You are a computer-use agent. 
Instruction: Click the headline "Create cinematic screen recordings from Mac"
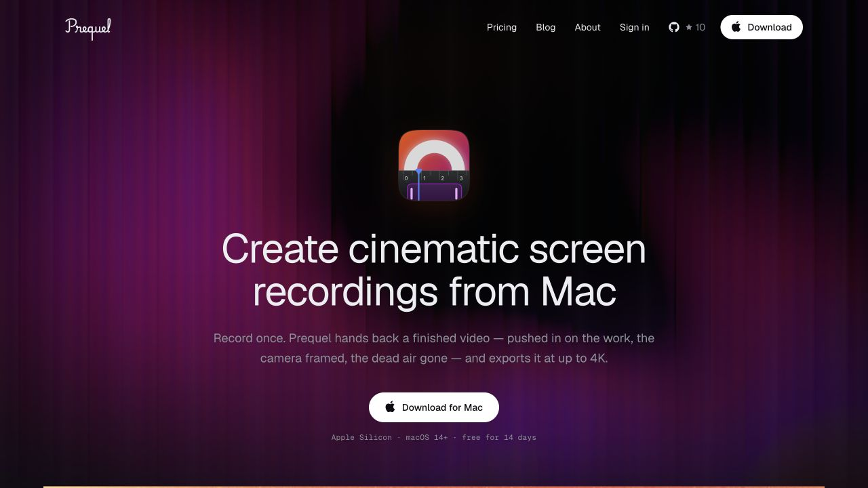pos(434,270)
